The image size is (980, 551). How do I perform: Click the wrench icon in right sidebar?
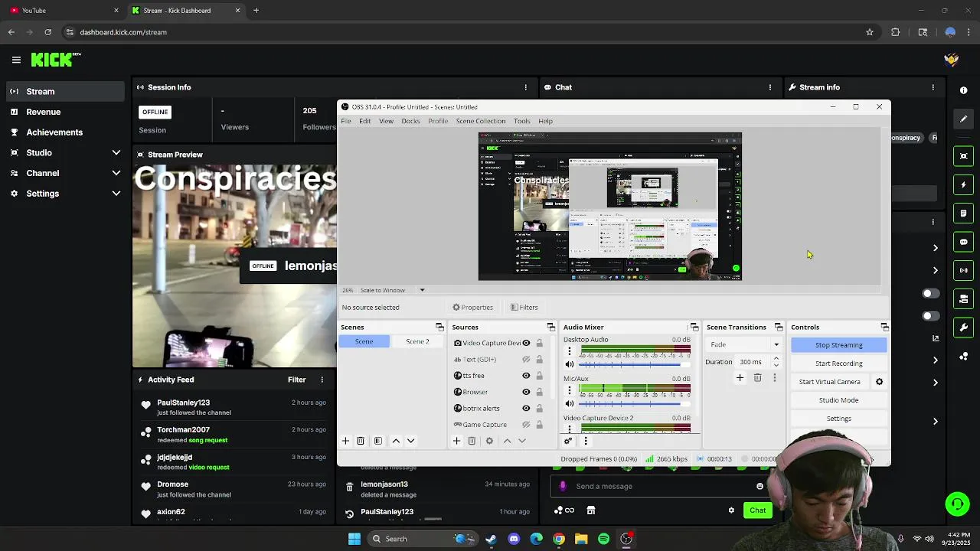(963, 328)
